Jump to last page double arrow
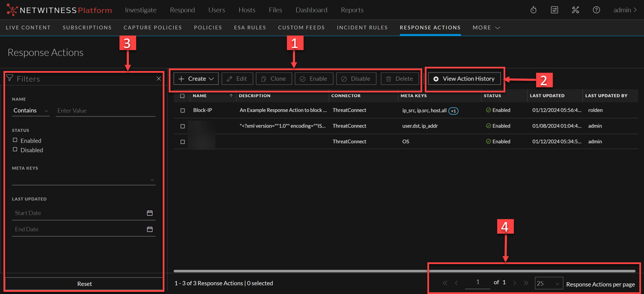The image size is (644, 294). (526, 283)
